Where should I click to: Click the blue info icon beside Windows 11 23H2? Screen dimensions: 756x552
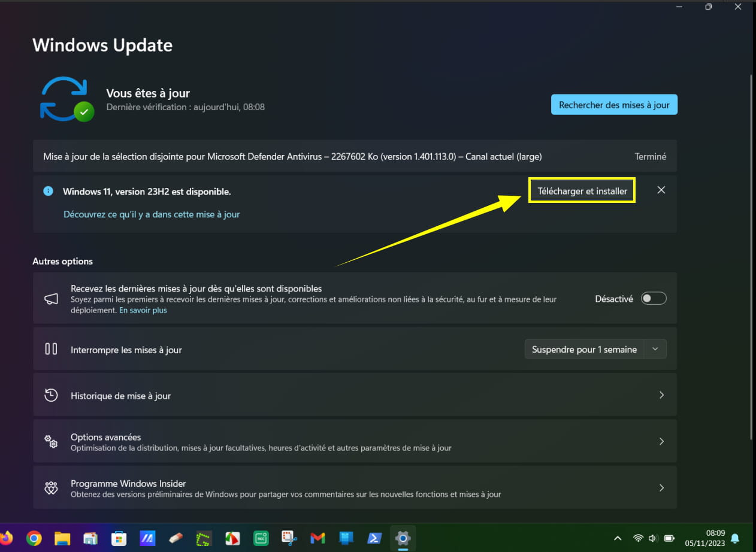(48, 192)
